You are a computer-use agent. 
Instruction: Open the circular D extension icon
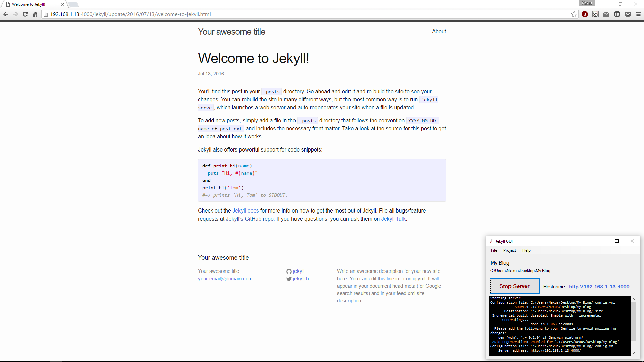click(617, 14)
